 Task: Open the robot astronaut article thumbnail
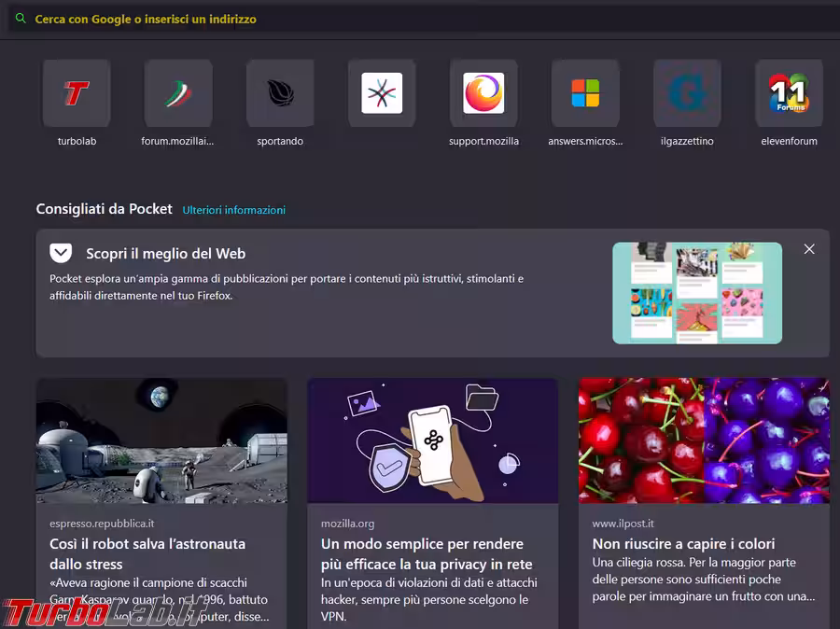161,440
